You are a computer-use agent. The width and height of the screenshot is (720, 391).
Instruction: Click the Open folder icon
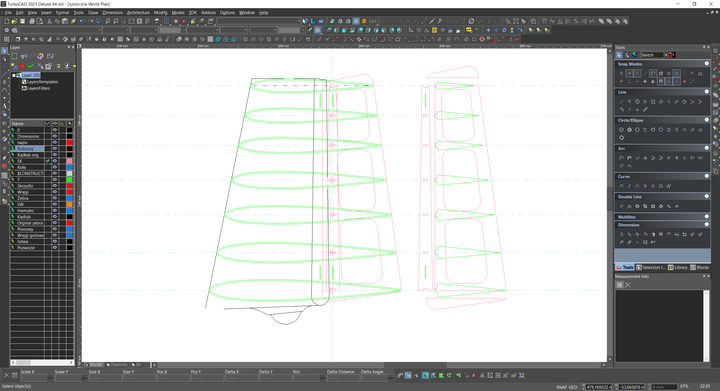[x=14, y=21]
